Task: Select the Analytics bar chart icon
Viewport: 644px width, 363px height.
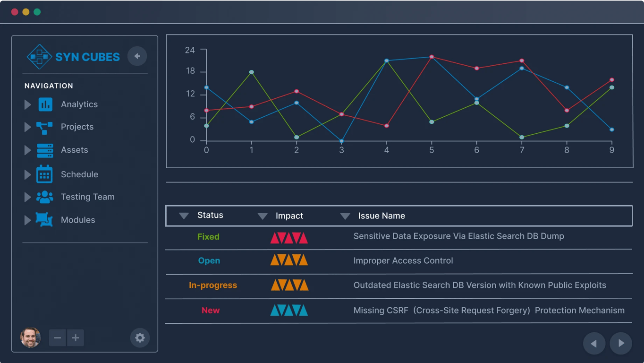Action: tap(45, 104)
